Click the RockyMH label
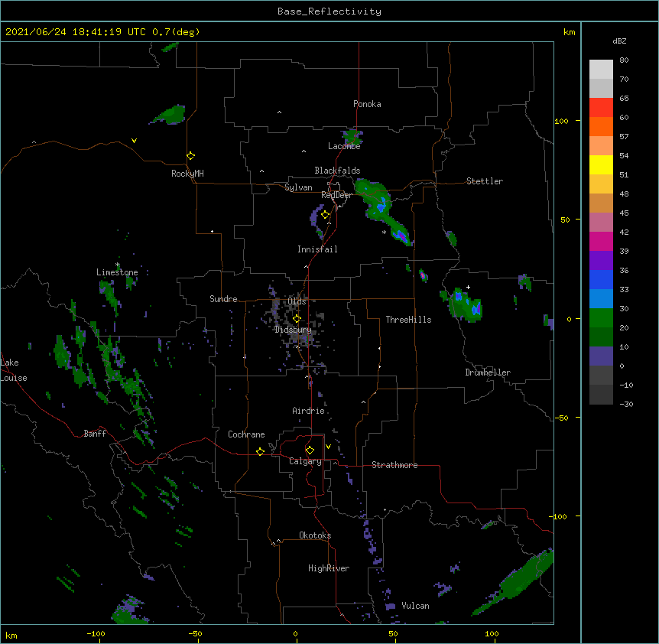Screen dimensions: 659x644 coord(187,174)
